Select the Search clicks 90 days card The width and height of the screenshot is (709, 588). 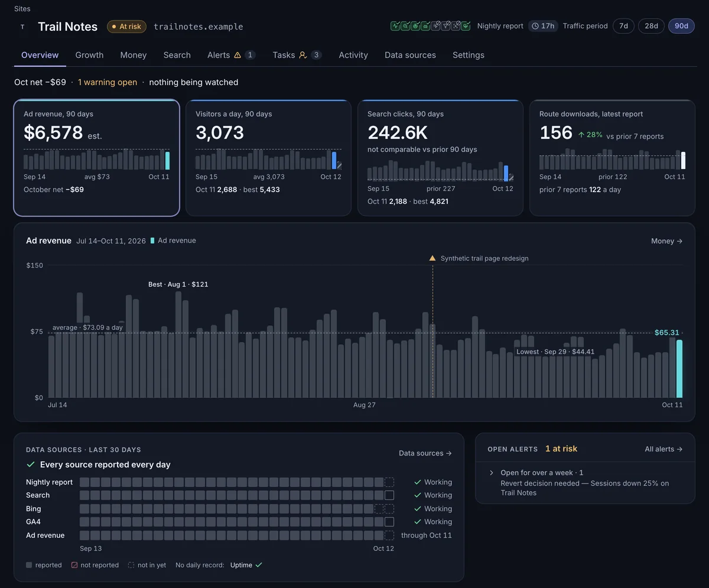(440, 158)
